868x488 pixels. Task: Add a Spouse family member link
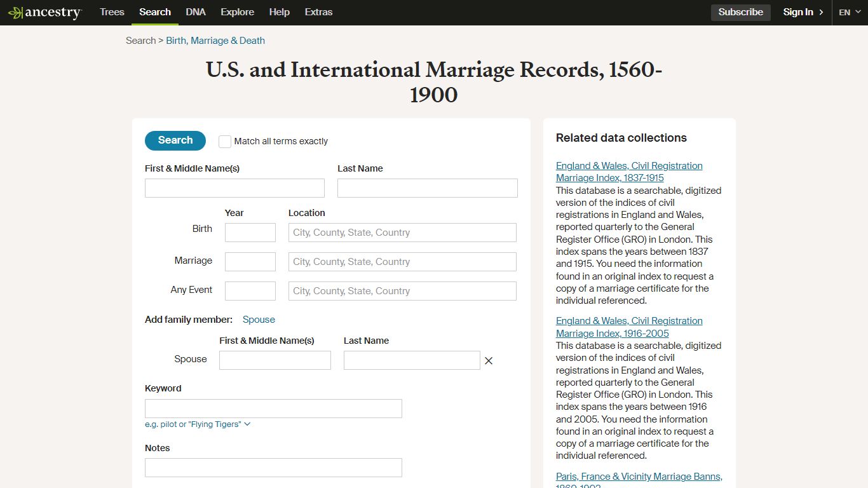259,320
